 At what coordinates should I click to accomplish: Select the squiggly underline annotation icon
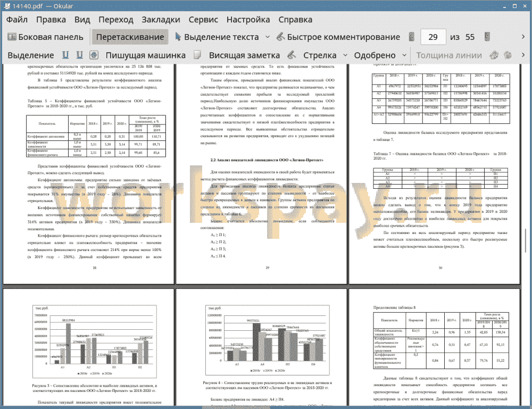[79, 55]
